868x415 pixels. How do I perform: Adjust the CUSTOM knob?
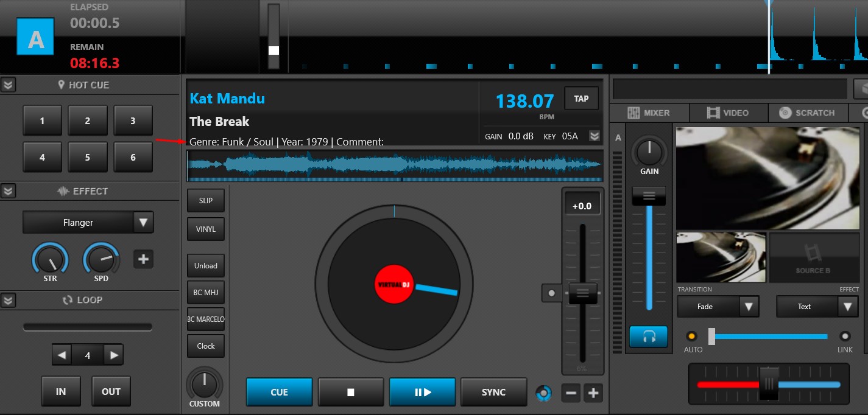pyautogui.click(x=205, y=383)
